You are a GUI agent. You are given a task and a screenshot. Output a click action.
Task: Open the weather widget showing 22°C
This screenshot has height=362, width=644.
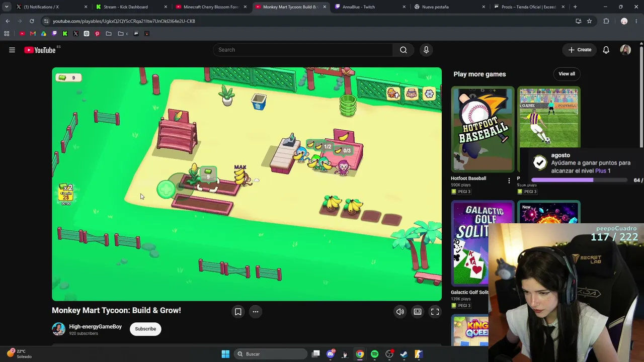(20, 354)
